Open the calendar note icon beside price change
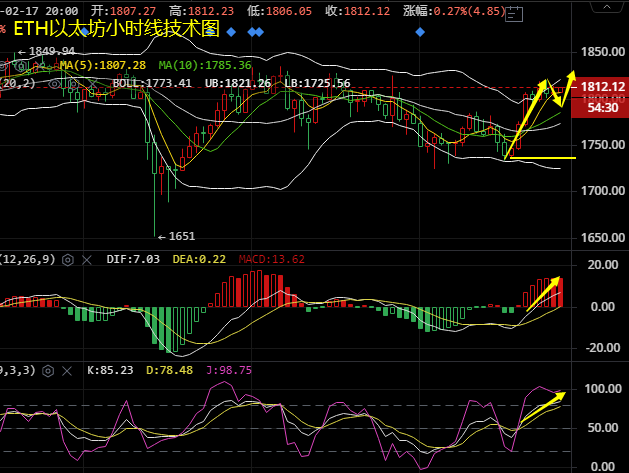The width and height of the screenshot is (629, 473). [x=514, y=14]
